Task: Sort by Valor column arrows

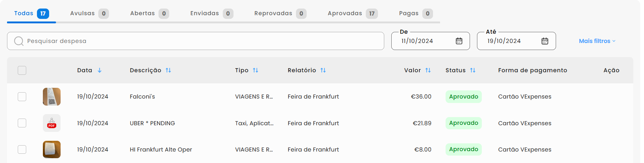Action: 428,70
